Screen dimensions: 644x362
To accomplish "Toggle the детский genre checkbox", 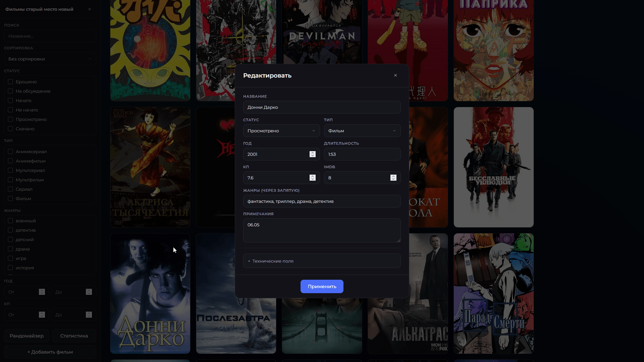I will point(10,239).
